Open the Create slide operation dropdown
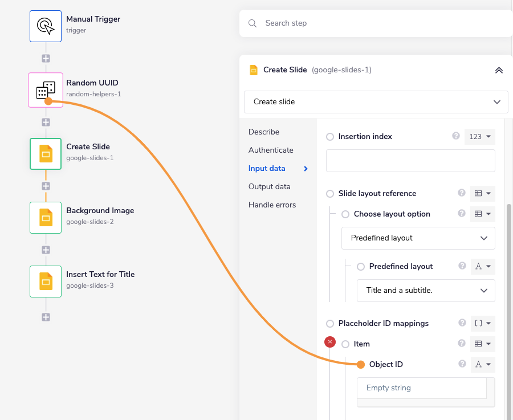This screenshot has width=513, height=420. tap(376, 101)
